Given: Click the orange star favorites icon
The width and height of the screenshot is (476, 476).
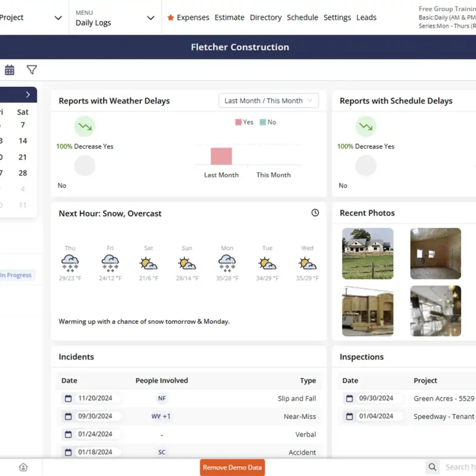Looking at the screenshot, I should [x=171, y=18].
